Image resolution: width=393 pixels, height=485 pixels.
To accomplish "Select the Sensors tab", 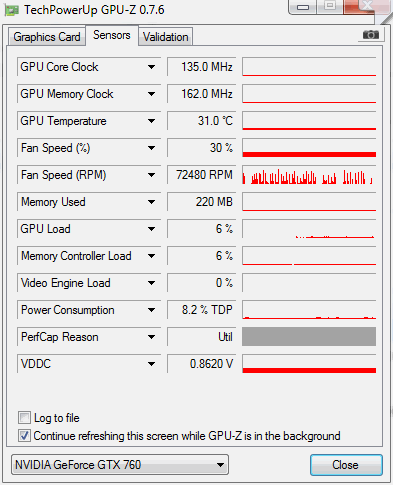I will tap(112, 35).
